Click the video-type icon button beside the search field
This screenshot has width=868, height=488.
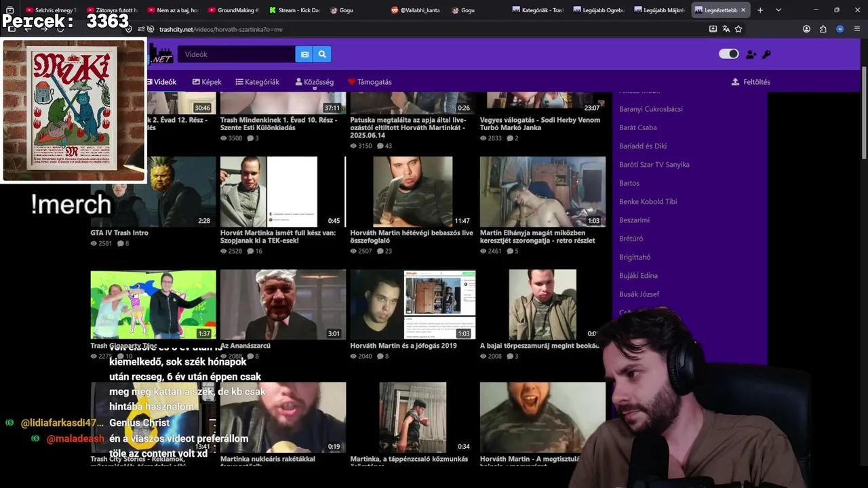[304, 54]
